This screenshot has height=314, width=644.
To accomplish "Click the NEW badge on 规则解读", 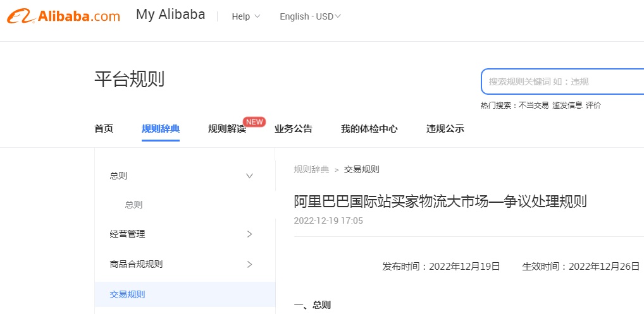I will [254, 122].
